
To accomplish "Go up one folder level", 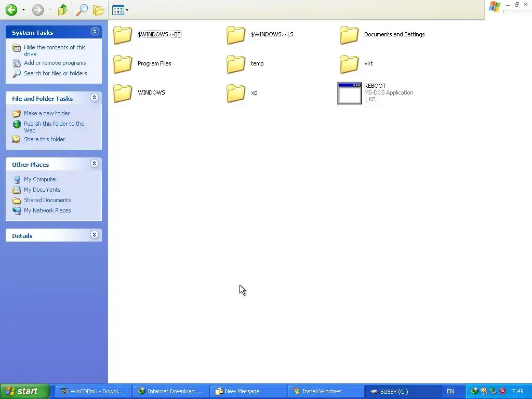I will [63, 10].
